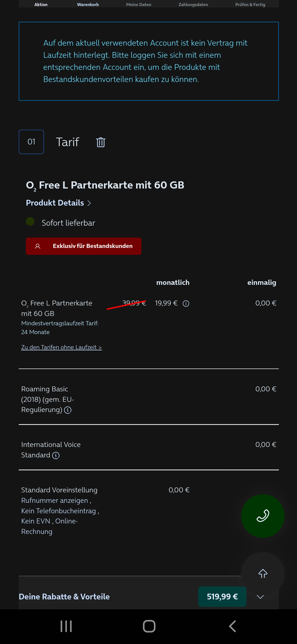Screen dimensions: 297x644
Task: Follow the Zu den Tarifen ohne Laufzeit link
Action: coord(61,347)
